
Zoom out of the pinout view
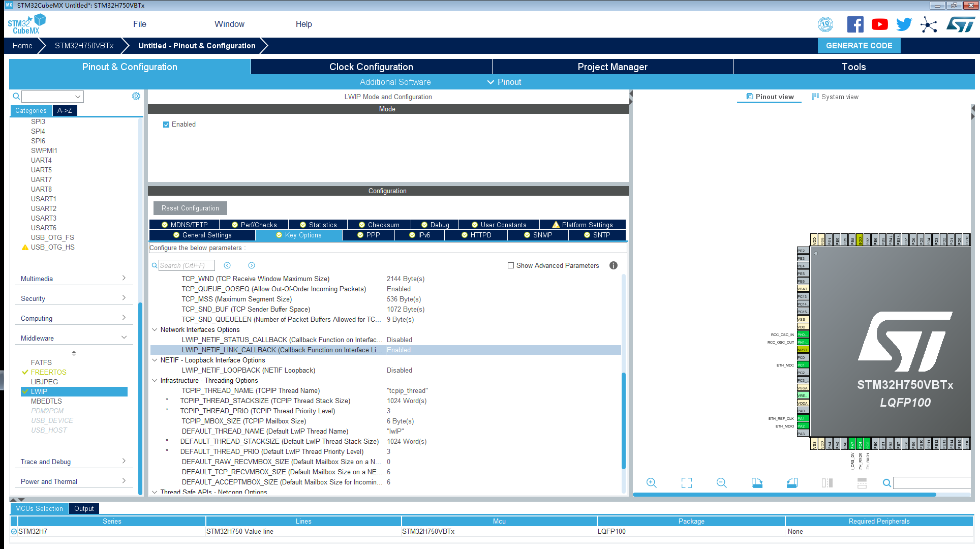(721, 483)
